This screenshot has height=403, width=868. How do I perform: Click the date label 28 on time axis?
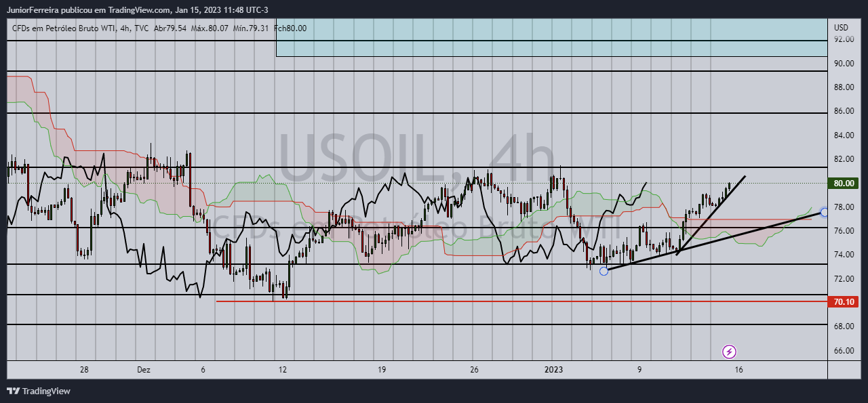(x=84, y=370)
